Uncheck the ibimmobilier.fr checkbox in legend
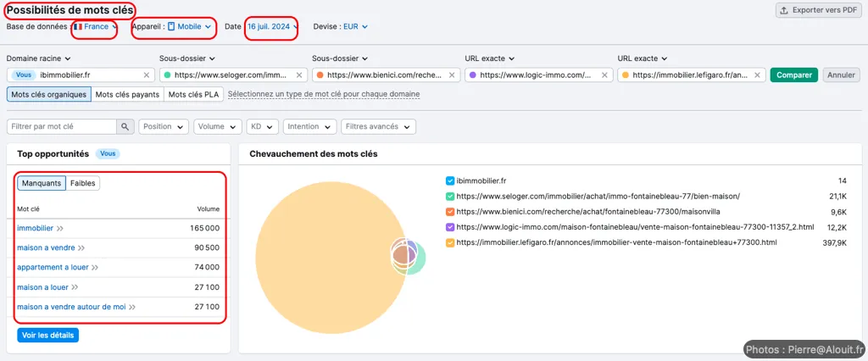 tap(450, 180)
